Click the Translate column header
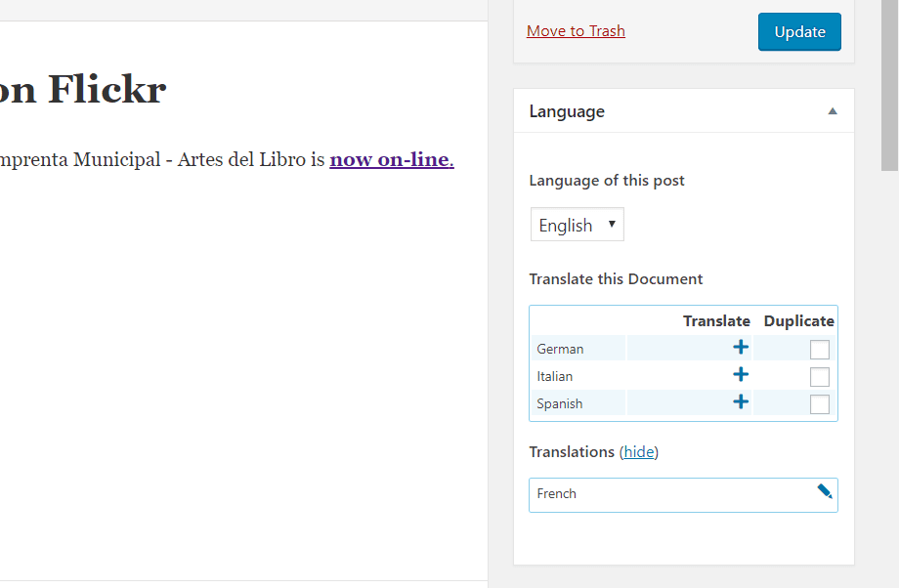Image resolution: width=899 pixels, height=588 pixels. click(716, 321)
